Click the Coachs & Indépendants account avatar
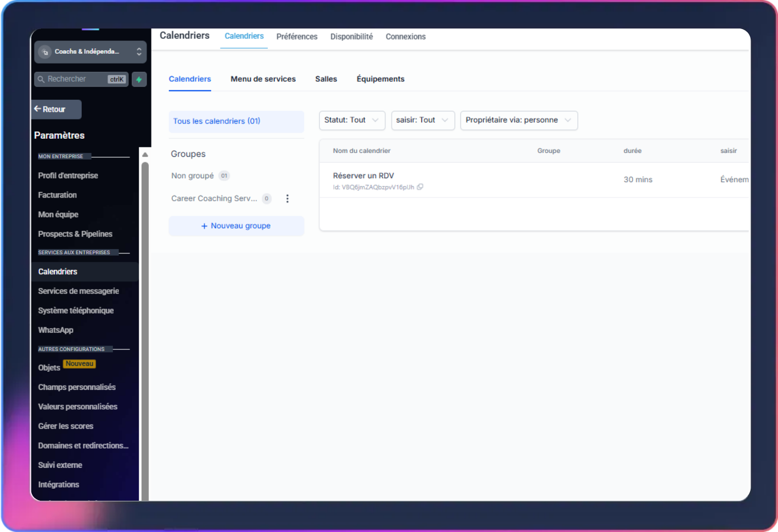The image size is (778, 532). click(x=46, y=52)
